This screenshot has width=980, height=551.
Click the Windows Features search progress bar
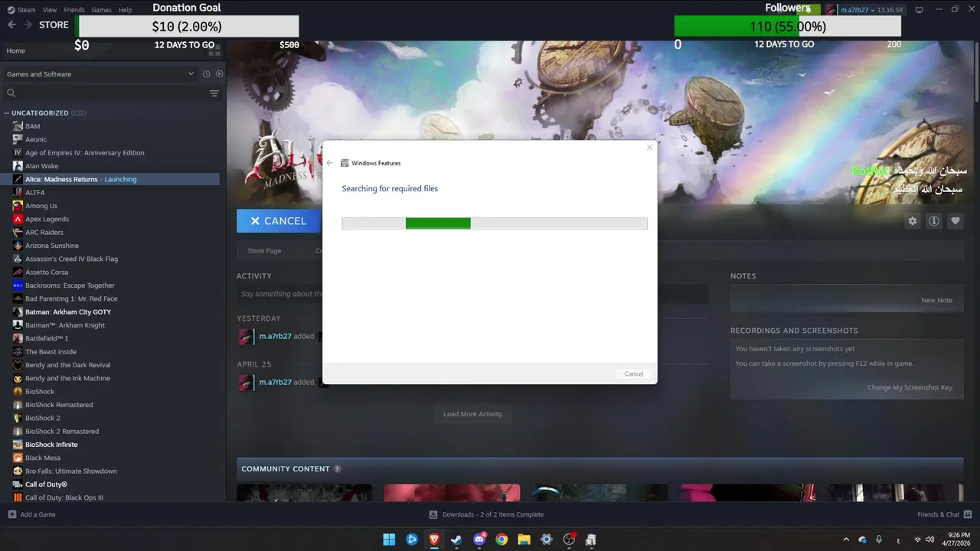(x=495, y=223)
